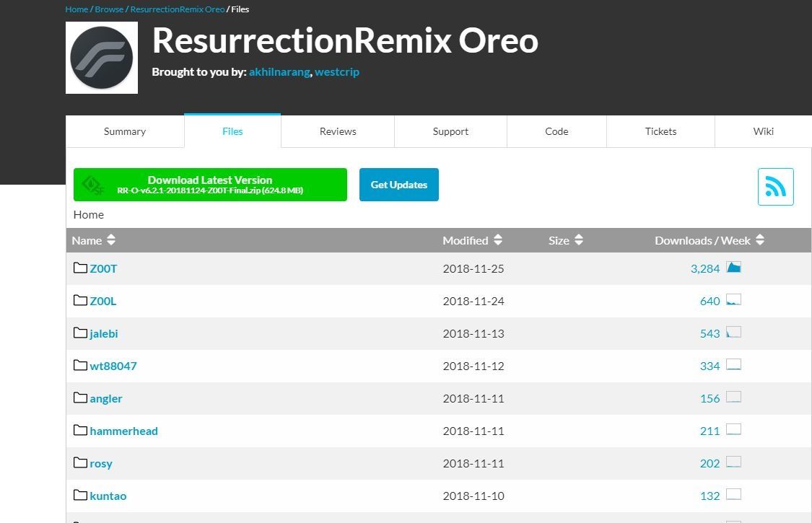Open the Z00L folder link

[103, 302]
